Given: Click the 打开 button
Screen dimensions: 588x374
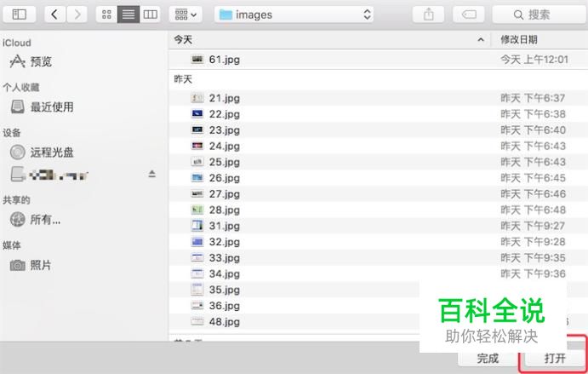Looking at the screenshot, I should 555,359.
